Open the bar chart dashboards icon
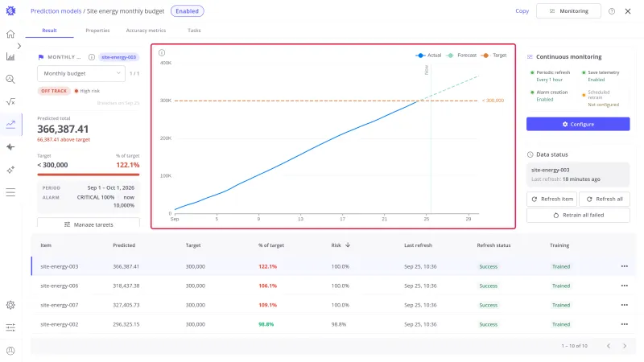This screenshot has height=362, width=644. click(10, 56)
